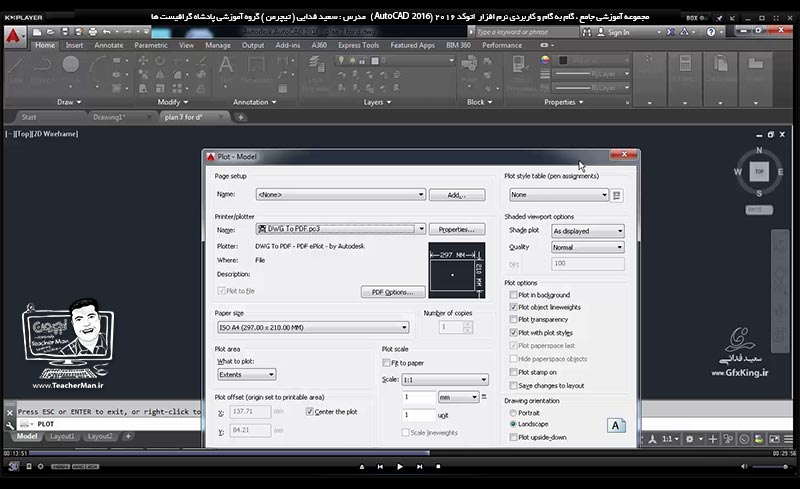Screen dimensions: 800x489
Task: Open the plot style table editor icon
Action: point(617,195)
